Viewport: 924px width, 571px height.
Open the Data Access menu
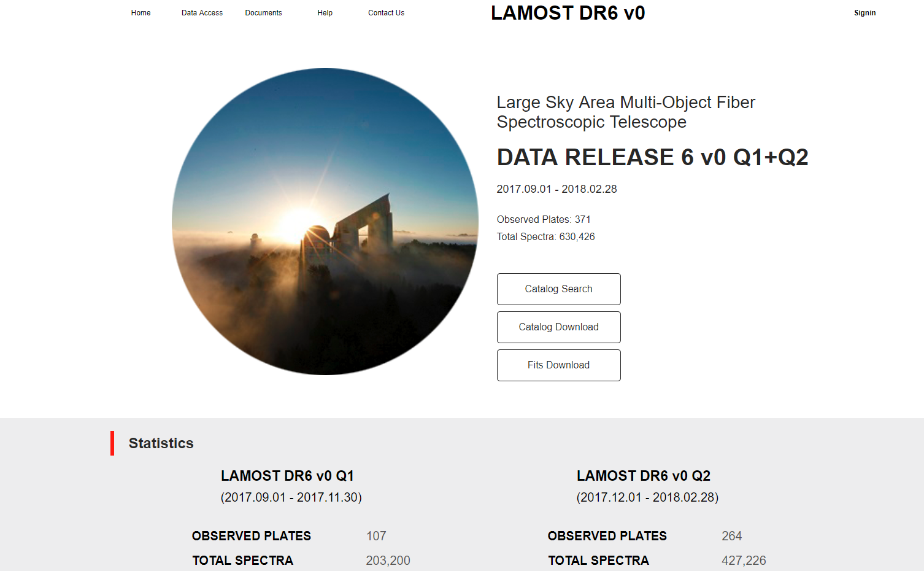202,13
